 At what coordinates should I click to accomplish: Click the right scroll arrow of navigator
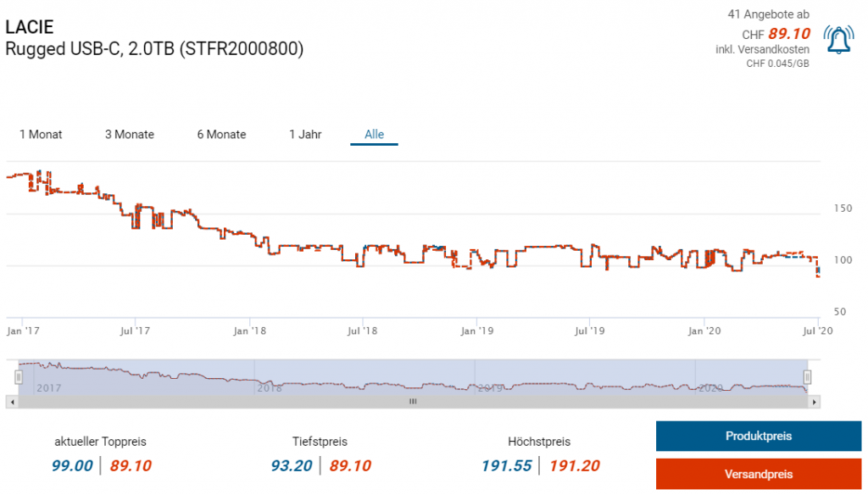click(815, 402)
